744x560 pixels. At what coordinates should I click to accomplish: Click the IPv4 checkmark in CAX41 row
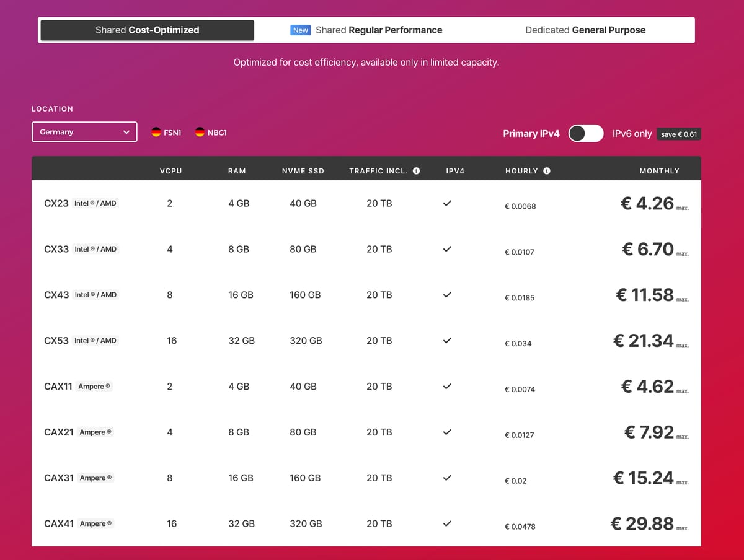click(x=447, y=523)
